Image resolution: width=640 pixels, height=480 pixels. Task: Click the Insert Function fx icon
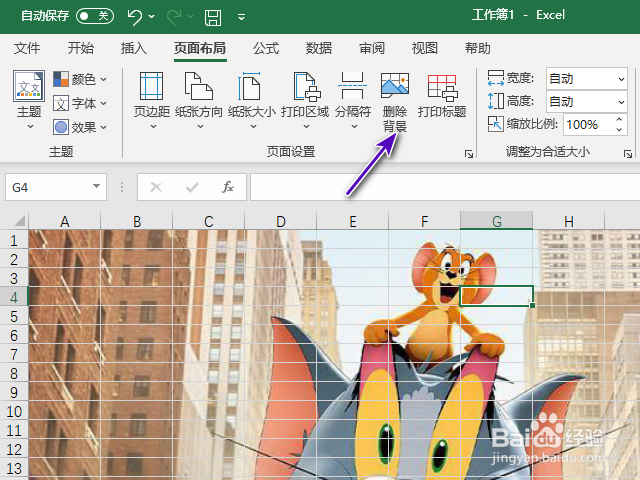228,187
